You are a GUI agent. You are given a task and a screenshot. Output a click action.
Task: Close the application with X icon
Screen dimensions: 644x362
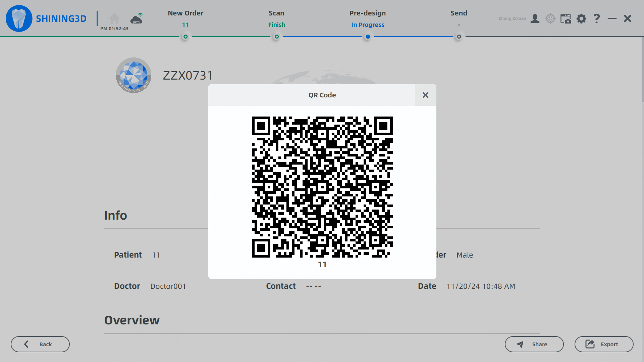(628, 18)
